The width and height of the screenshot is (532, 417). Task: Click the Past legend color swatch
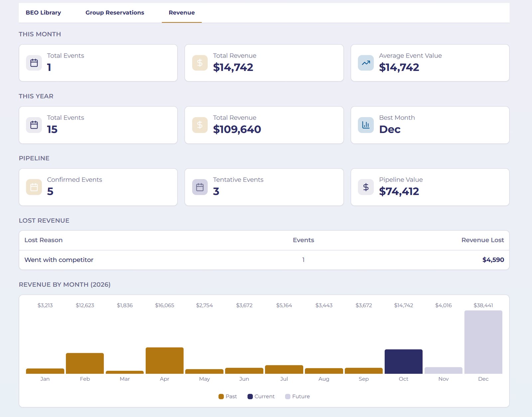[221, 396]
